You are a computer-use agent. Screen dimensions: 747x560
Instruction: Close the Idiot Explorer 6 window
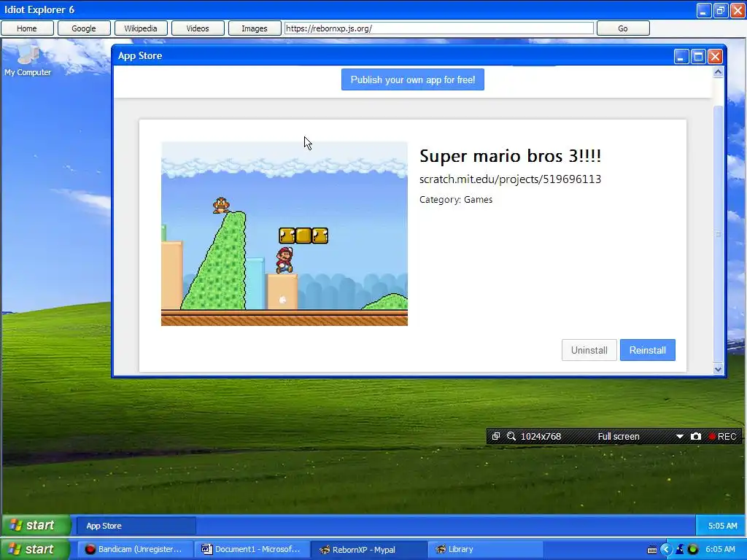click(x=737, y=10)
